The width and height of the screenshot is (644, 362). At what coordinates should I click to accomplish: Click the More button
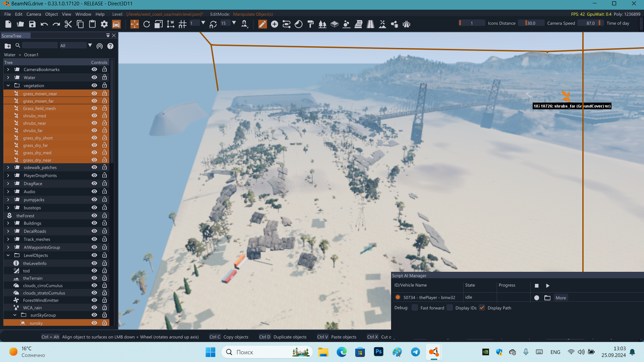pyautogui.click(x=560, y=298)
